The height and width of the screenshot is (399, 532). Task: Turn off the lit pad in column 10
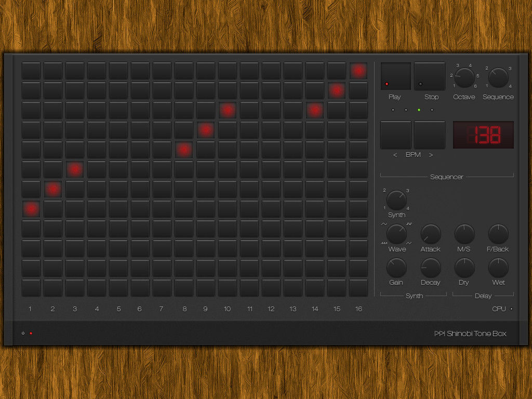pos(228,110)
